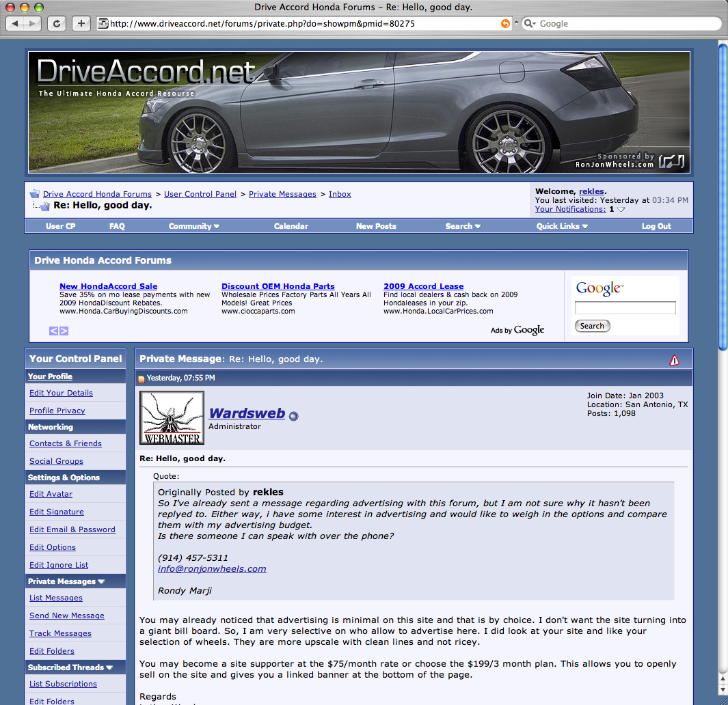Click the scrollbar up arrow
This screenshot has width=728, height=705.
[723, 679]
